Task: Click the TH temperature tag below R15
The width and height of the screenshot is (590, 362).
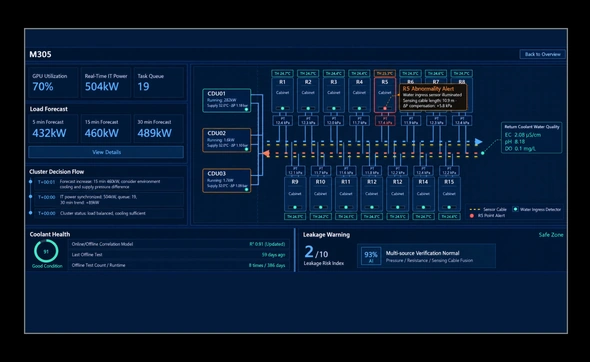Action: tap(449, 216)
